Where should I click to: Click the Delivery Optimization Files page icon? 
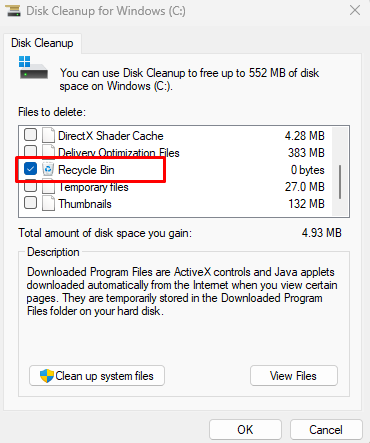click(48, 150)
